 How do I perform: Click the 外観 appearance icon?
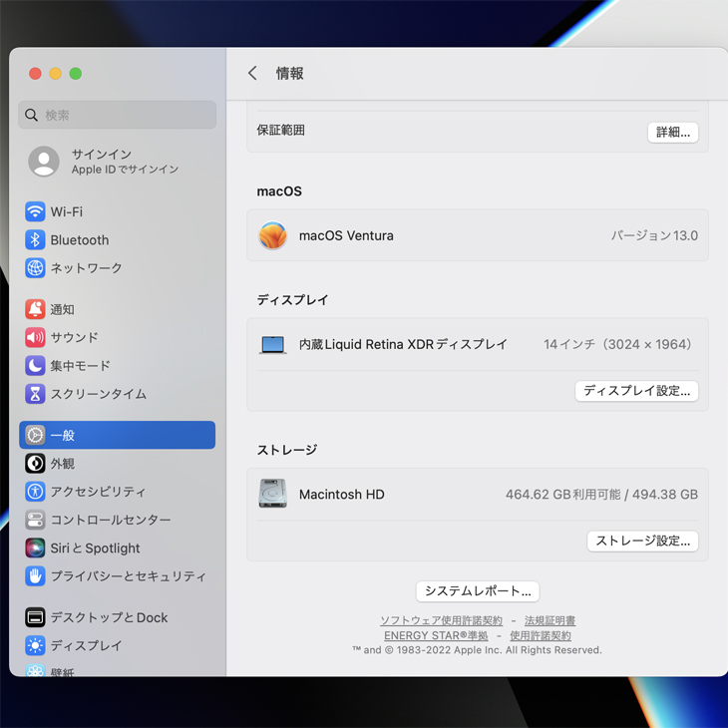tap(35, 464)
